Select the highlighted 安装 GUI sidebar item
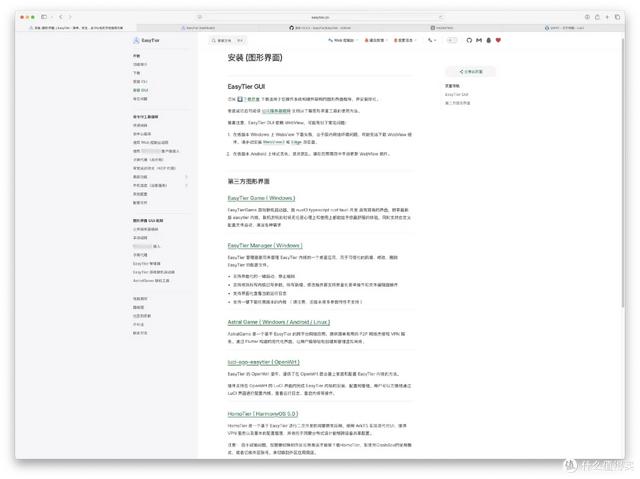This screenshot has height=479, width=640. point(140,90)
